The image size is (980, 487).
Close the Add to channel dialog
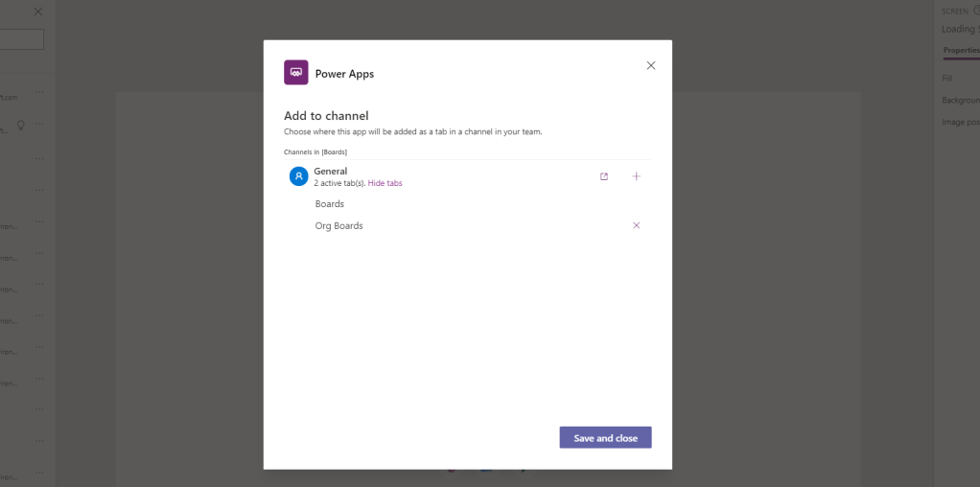point(651,65)
